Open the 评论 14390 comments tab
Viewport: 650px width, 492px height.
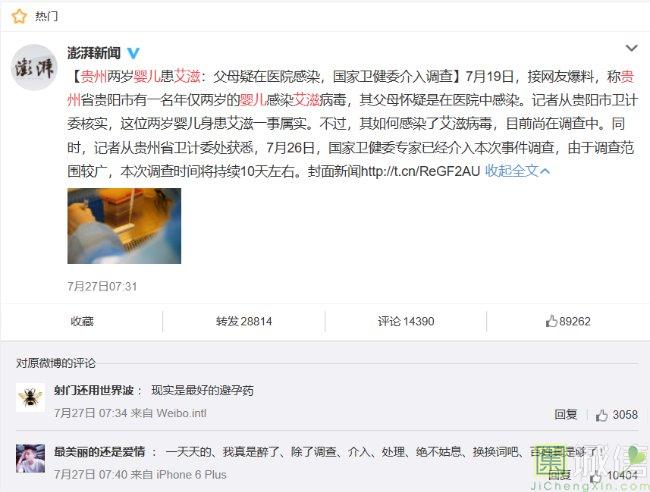click(406, 321)
